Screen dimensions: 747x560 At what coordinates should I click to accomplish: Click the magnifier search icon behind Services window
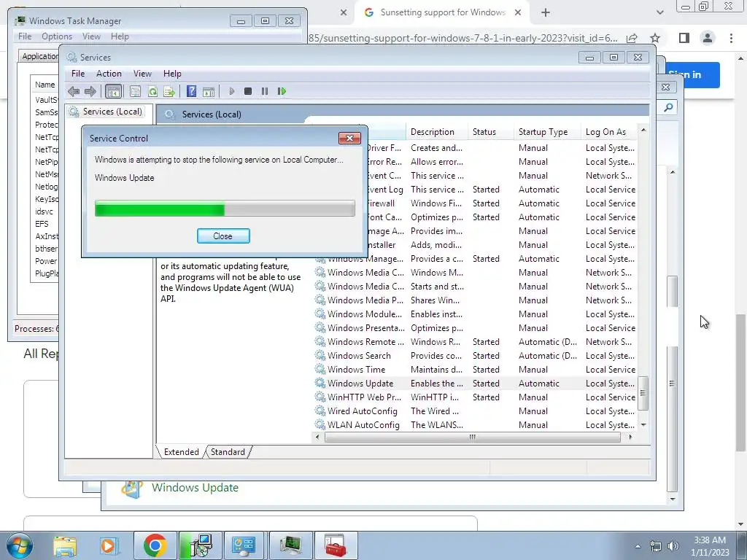[x=668, y=108]
